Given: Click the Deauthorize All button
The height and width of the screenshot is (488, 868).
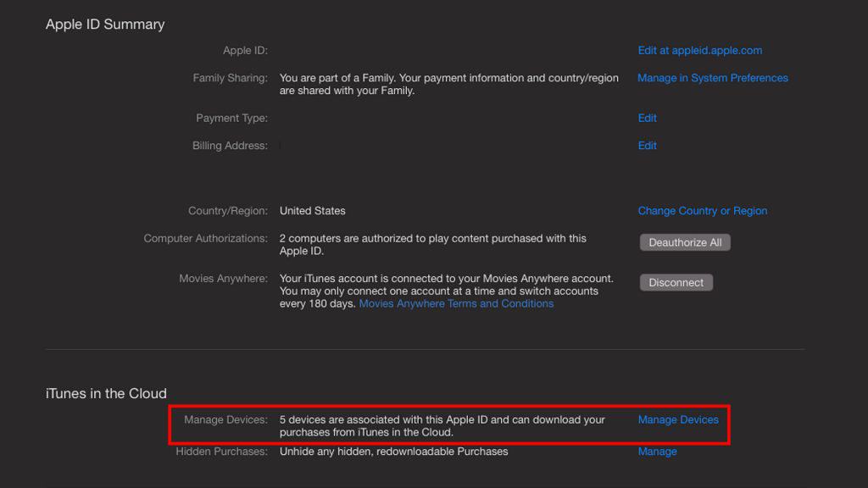Looking at the screenshot, I should point(685,242).
